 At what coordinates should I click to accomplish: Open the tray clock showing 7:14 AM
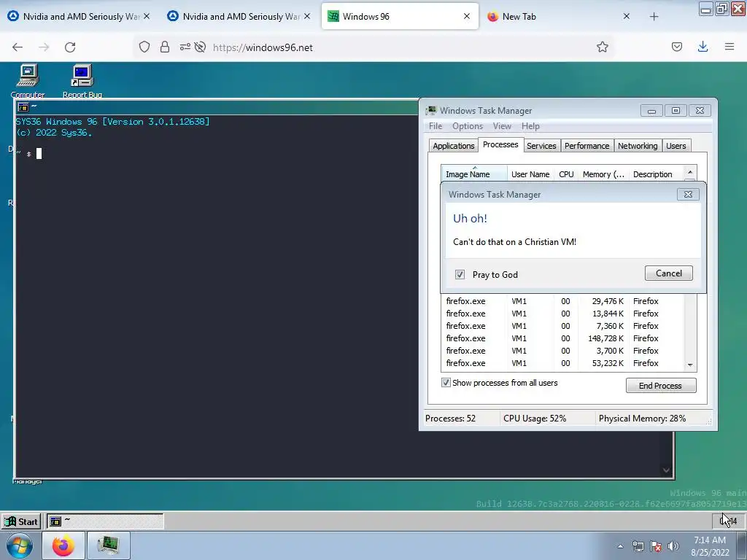pos(710,546)
